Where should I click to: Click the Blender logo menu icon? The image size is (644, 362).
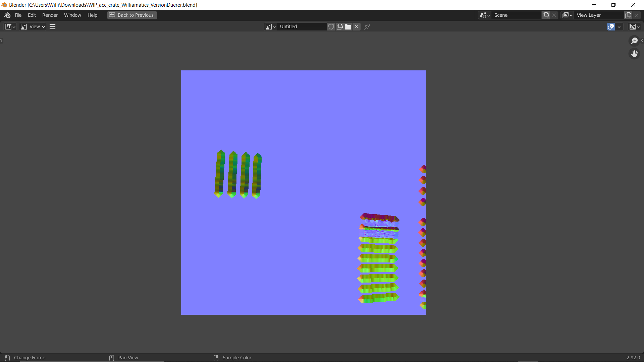7,15
